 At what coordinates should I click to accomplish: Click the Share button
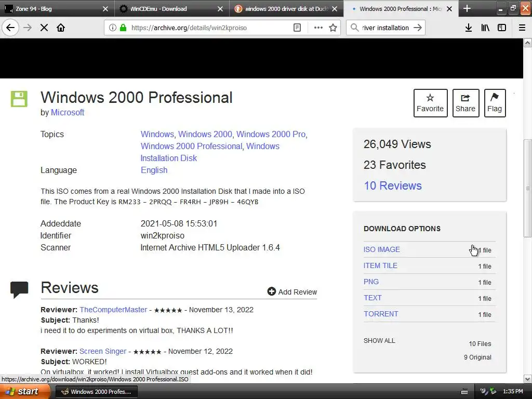pyautogui.click(x=465, y=103)
